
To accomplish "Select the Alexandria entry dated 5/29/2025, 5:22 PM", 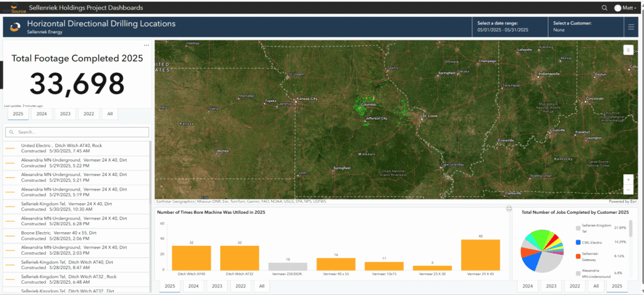I will pos(77,163).
